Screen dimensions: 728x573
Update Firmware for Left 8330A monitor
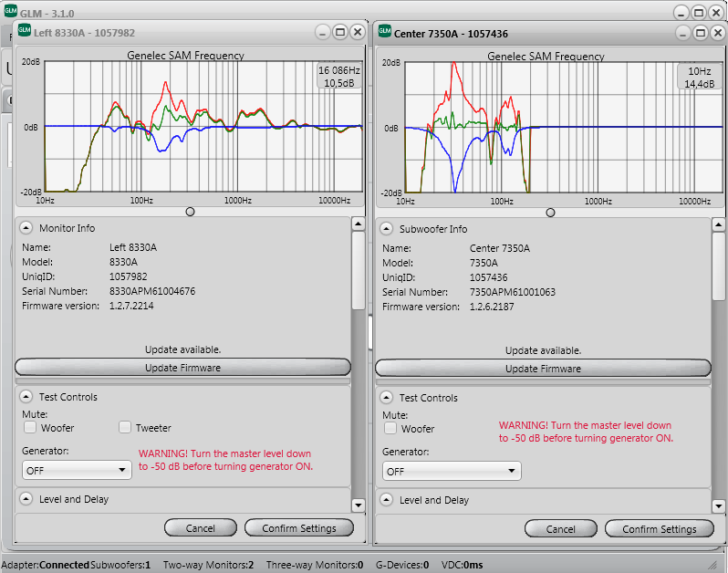coord(183,368)
